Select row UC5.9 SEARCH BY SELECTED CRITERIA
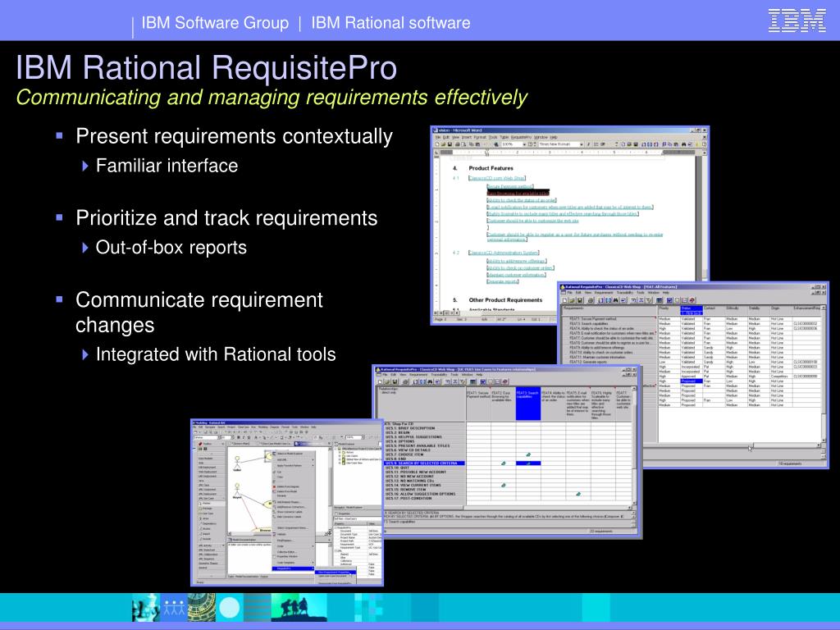The height and width of the screenshot is (630, 840). 424,463
